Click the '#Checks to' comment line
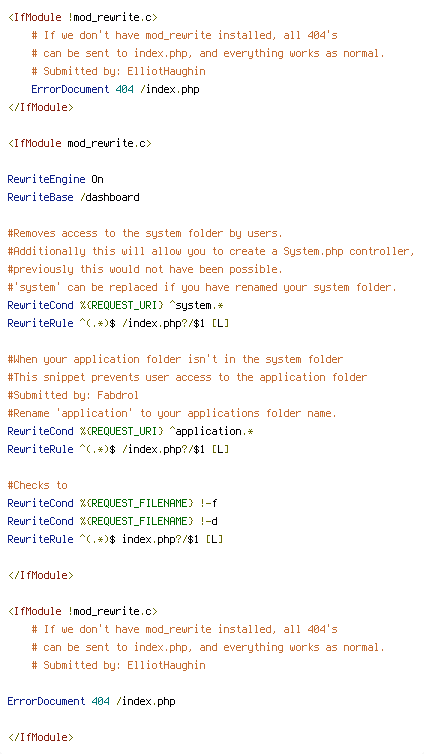424x754 pixels. [37, 485]
